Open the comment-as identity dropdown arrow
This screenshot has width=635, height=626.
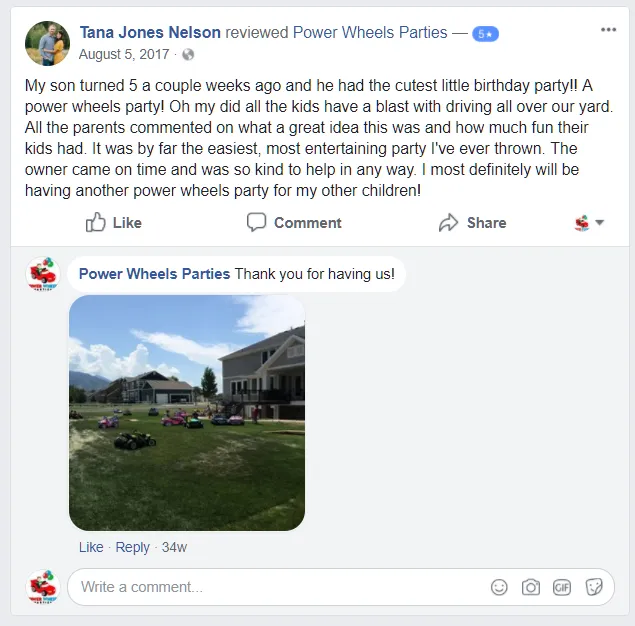click(600, 222)
